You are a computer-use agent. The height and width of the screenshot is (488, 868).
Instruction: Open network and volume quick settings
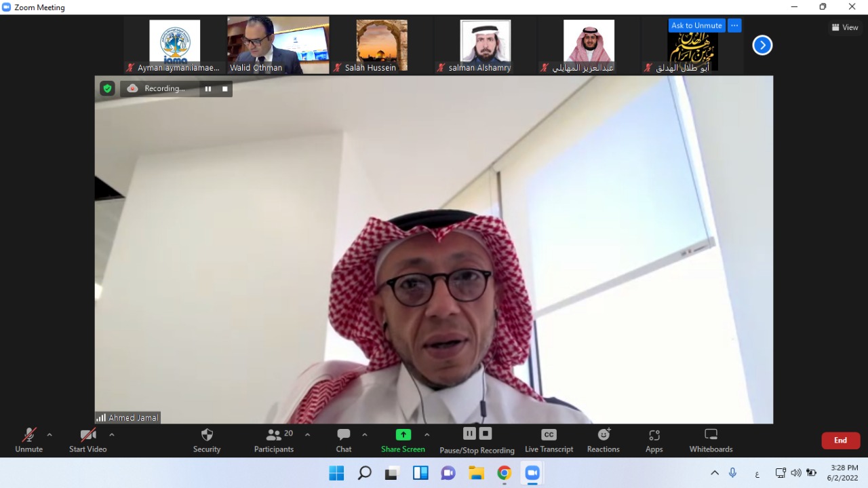tap(796, 473)
